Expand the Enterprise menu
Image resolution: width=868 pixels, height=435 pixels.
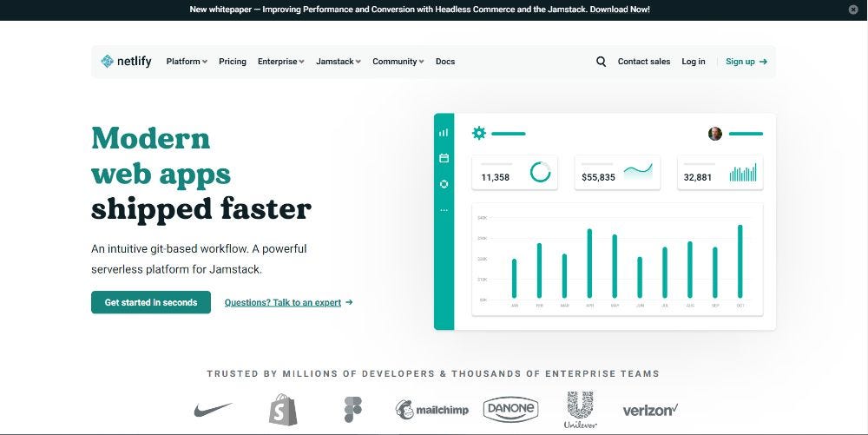(x=280, y=62)
